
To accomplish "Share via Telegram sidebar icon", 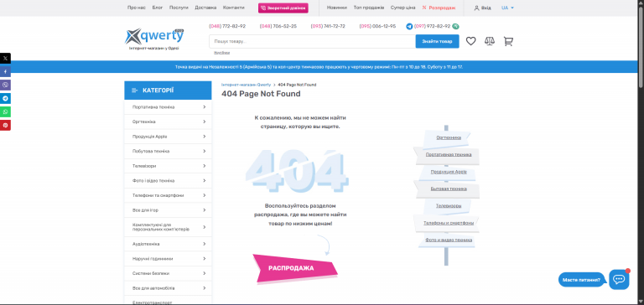I will point(5,99).
